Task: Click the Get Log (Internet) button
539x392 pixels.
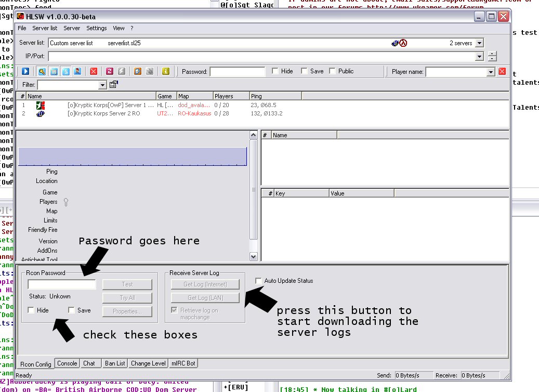Action: [x=205, y=284]
